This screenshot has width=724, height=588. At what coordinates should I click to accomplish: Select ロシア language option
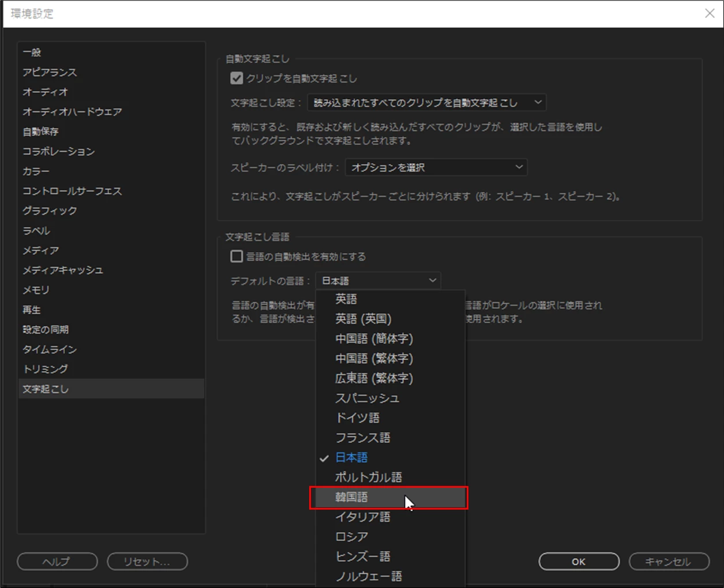[x=391, y=537]
